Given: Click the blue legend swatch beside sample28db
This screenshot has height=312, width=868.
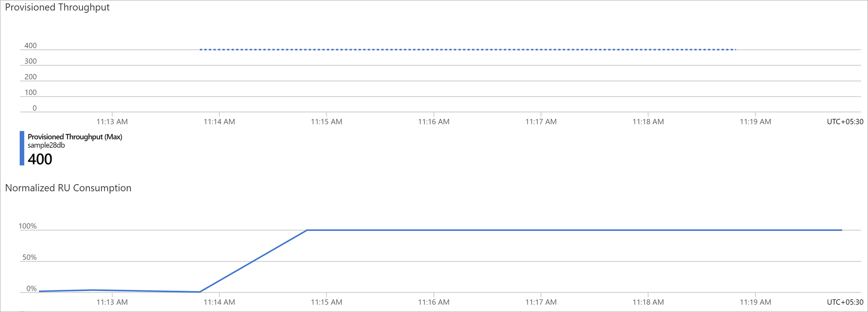Looking at the screenshot, I should 22,148.
